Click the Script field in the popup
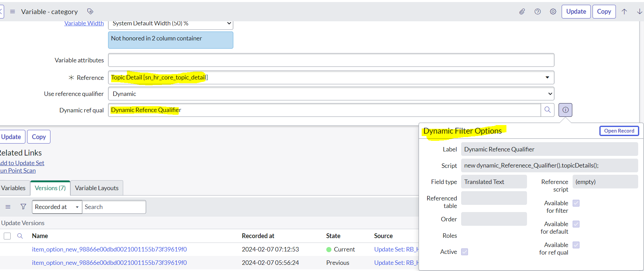 [549, 165]
